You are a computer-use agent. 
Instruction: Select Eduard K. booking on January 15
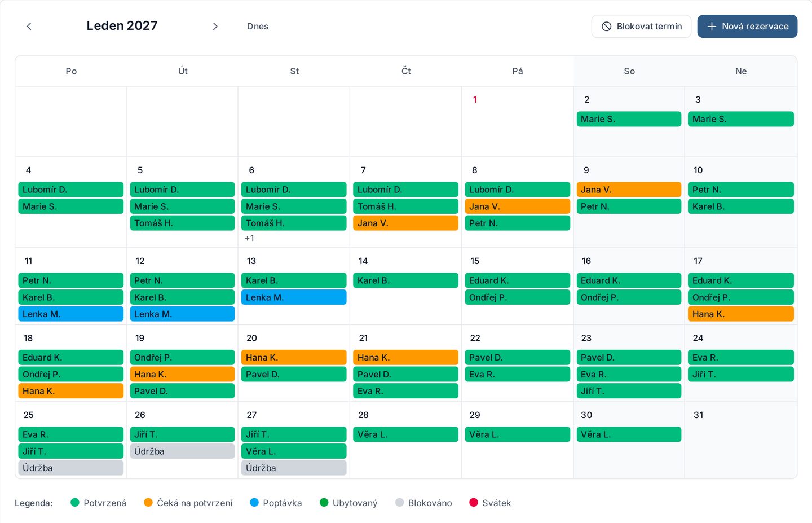coord(517,280)
